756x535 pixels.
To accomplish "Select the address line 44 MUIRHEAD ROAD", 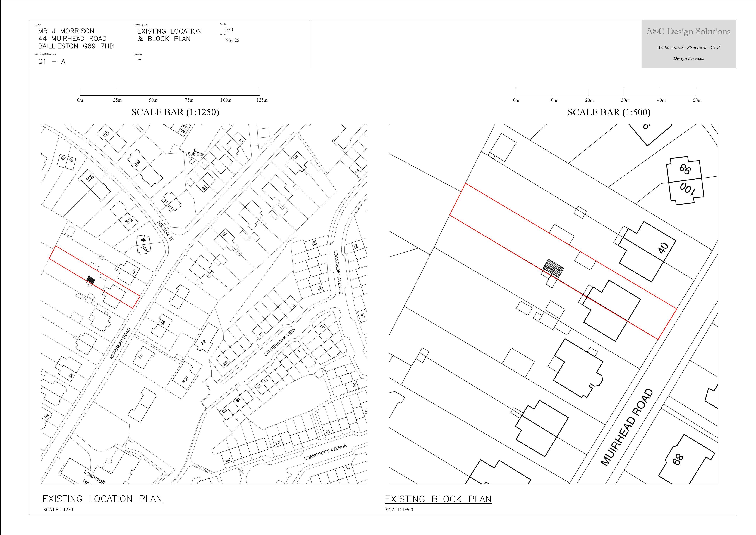I will point(72,39).
